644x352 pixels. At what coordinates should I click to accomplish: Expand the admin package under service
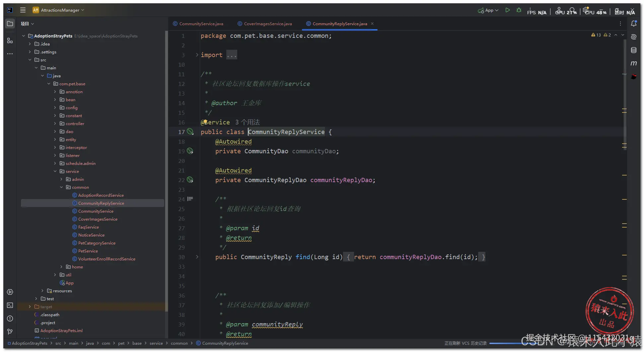coord(61,179)
